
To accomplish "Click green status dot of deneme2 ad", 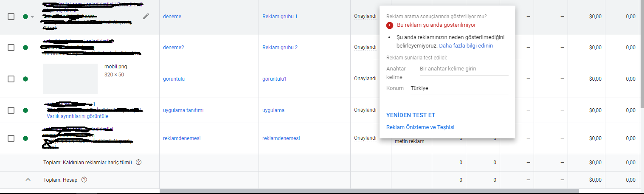I will [x=25, y=48].
